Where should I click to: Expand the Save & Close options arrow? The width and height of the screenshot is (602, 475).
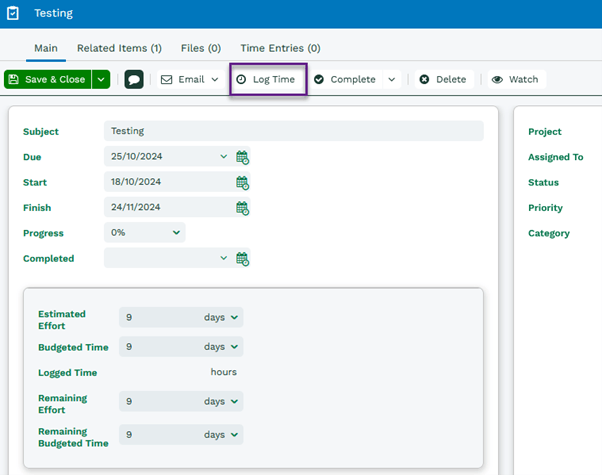point(101,79)
